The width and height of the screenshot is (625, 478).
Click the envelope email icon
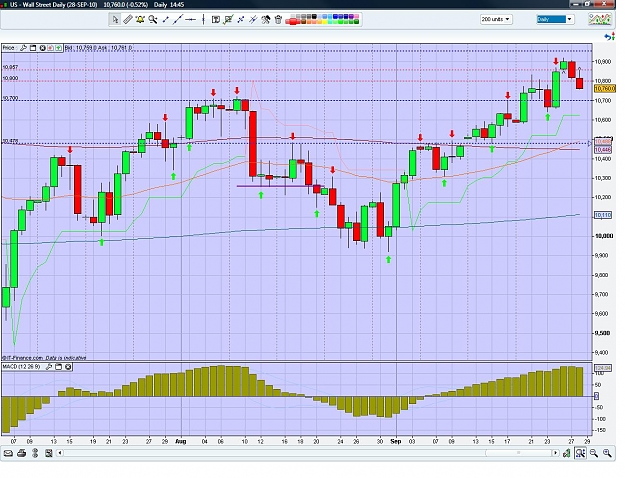click(x=8, y=453)
